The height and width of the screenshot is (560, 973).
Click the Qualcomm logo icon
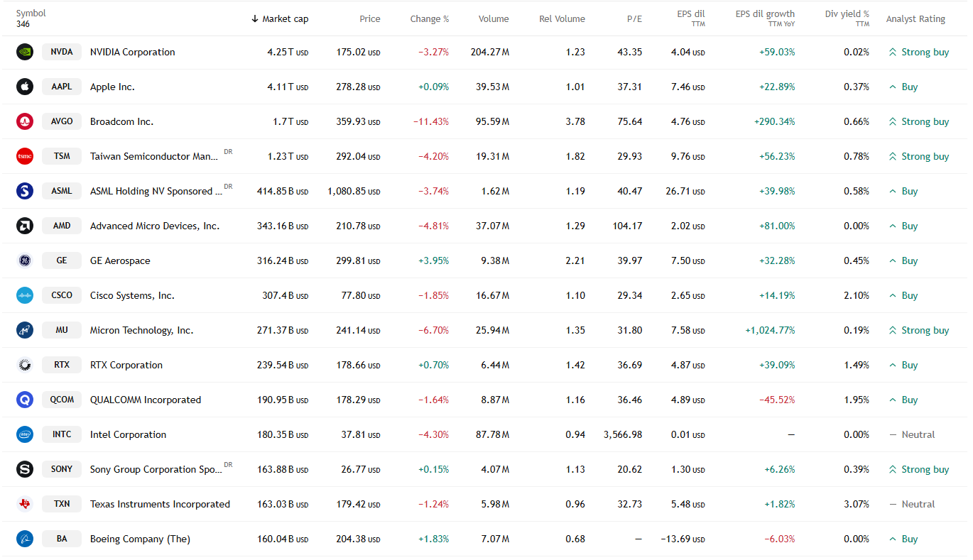(25, 400)
